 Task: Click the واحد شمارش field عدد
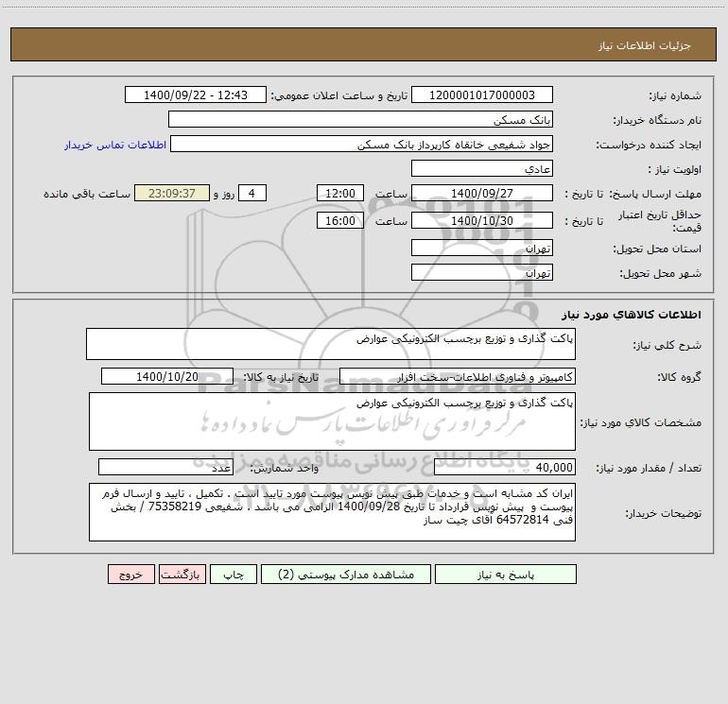tap(165, 468)
